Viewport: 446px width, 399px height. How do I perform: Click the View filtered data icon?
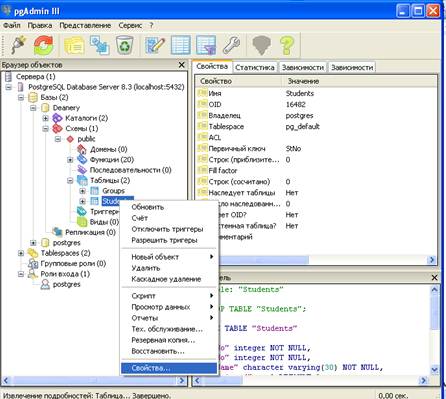pos(206,45)
